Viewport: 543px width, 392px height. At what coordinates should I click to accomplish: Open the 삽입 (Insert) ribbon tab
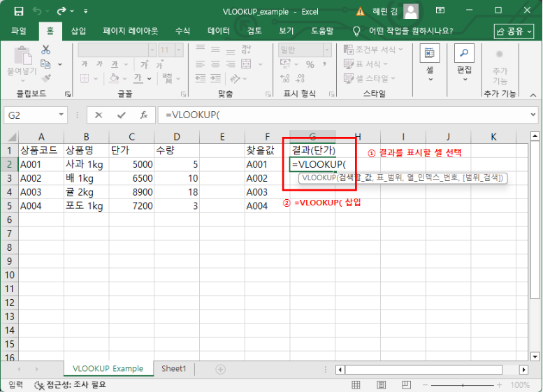pos(79,31)
